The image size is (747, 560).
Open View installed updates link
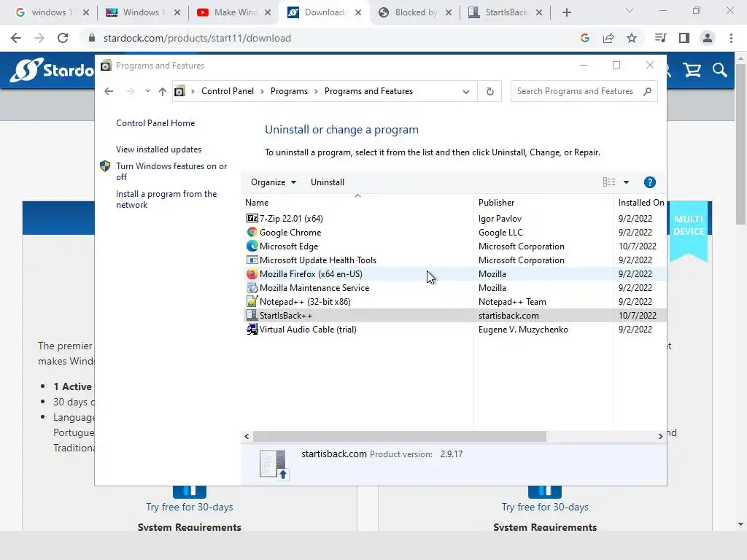[x=158, y=149]
